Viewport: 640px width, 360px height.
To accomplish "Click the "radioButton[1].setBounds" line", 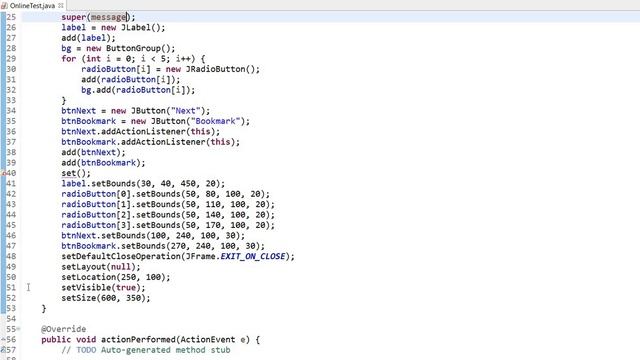I will coord(168,204).
